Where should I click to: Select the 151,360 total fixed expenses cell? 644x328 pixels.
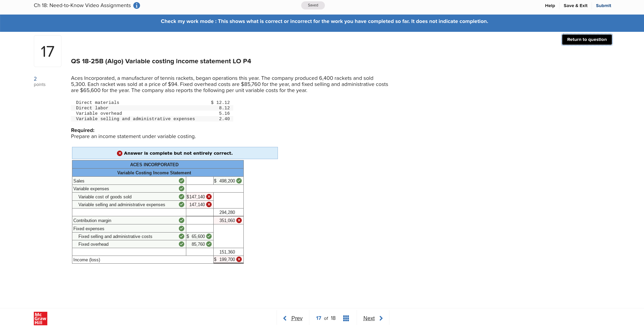(228, 252)
